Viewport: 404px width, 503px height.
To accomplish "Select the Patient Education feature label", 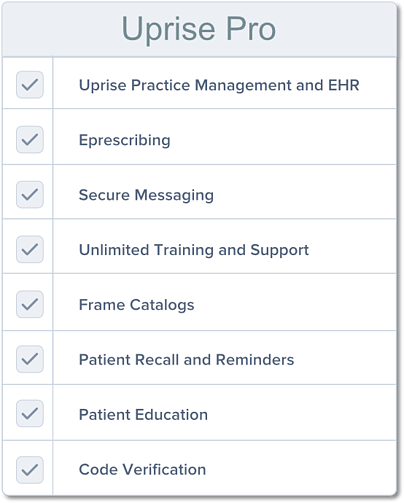I will point(143,415).
